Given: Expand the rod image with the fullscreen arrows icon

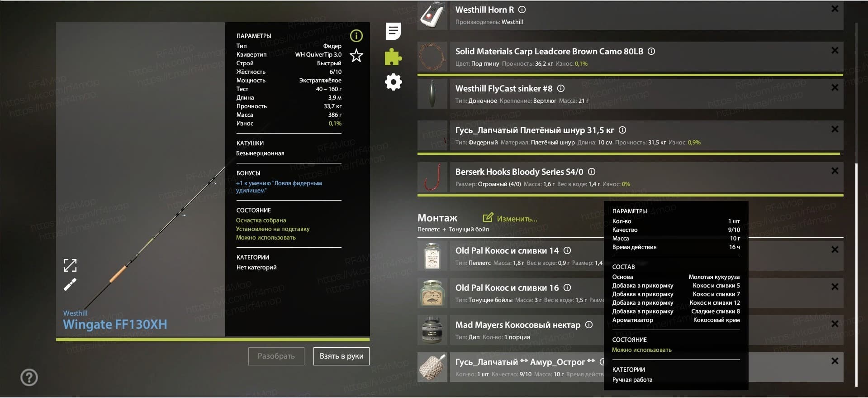Looking at the screenshot, I should [70, 265].
